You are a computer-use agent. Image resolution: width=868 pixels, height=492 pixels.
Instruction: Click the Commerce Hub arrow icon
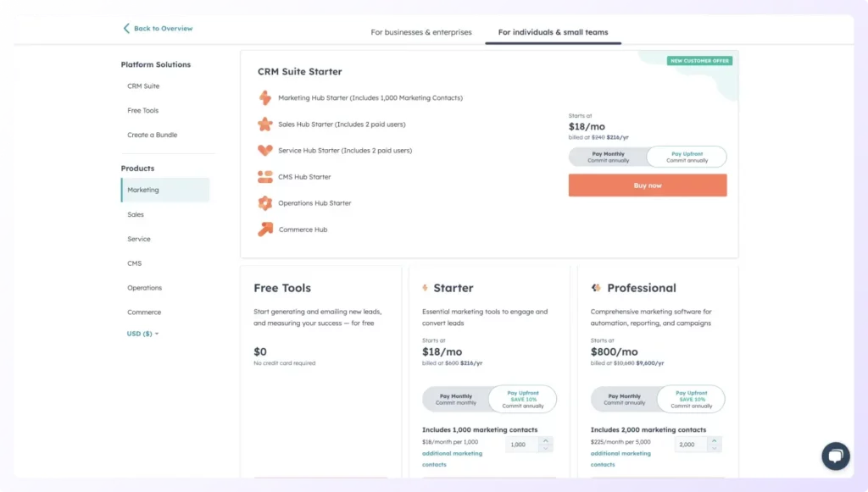point(265,229)
